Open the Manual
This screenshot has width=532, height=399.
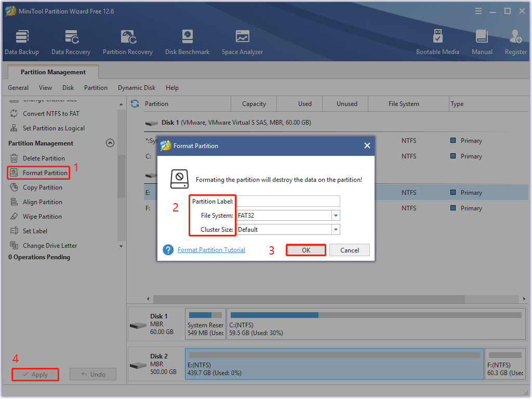coord(482,43)
